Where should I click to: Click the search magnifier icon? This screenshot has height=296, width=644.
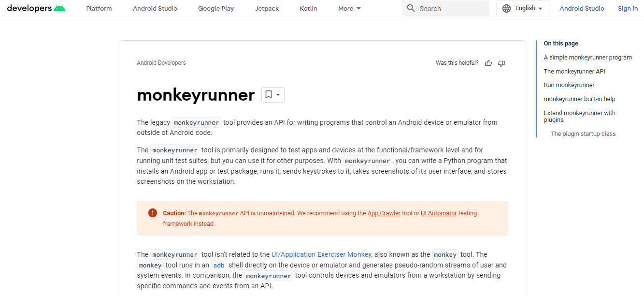pyautogui.click(x=411, y=8)
